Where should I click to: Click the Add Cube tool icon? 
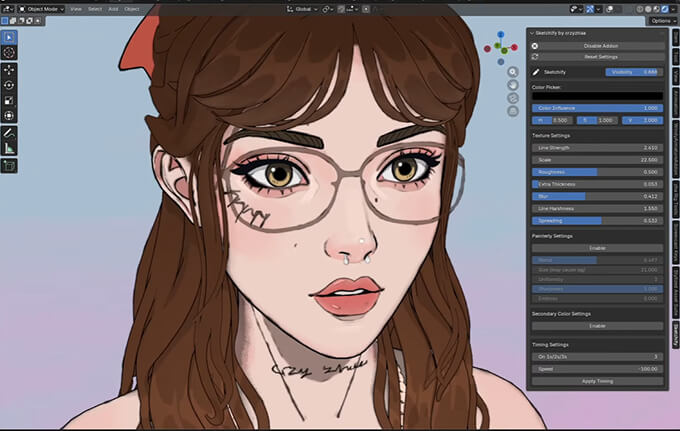[x=9, y=166]
